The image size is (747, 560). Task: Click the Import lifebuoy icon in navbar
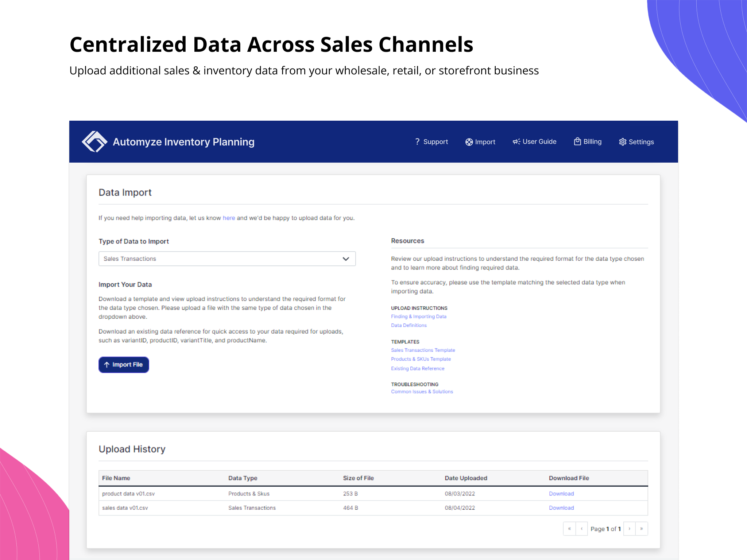469,142
